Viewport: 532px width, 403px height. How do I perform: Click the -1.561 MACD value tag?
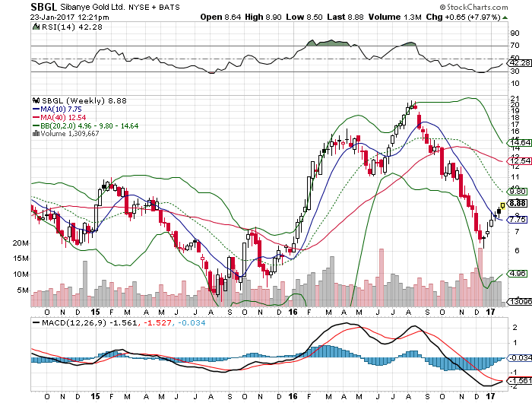point(520,379)
